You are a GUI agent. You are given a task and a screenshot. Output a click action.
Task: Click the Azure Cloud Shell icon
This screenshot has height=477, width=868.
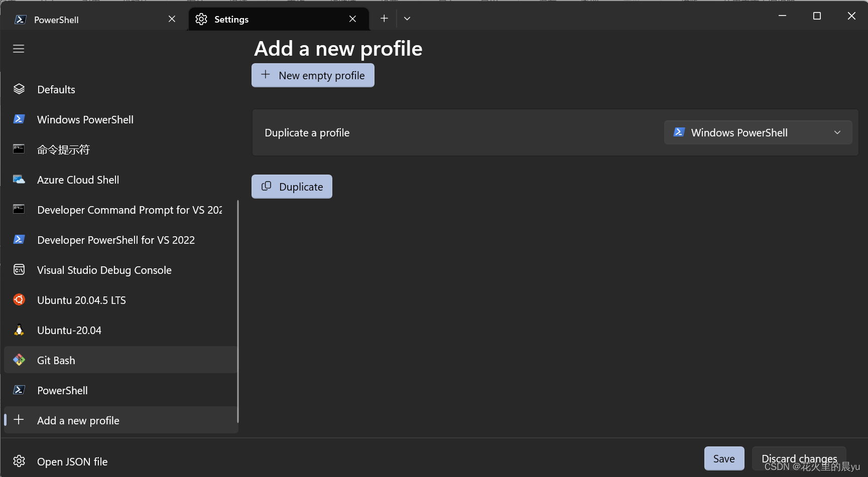point(19,180)
